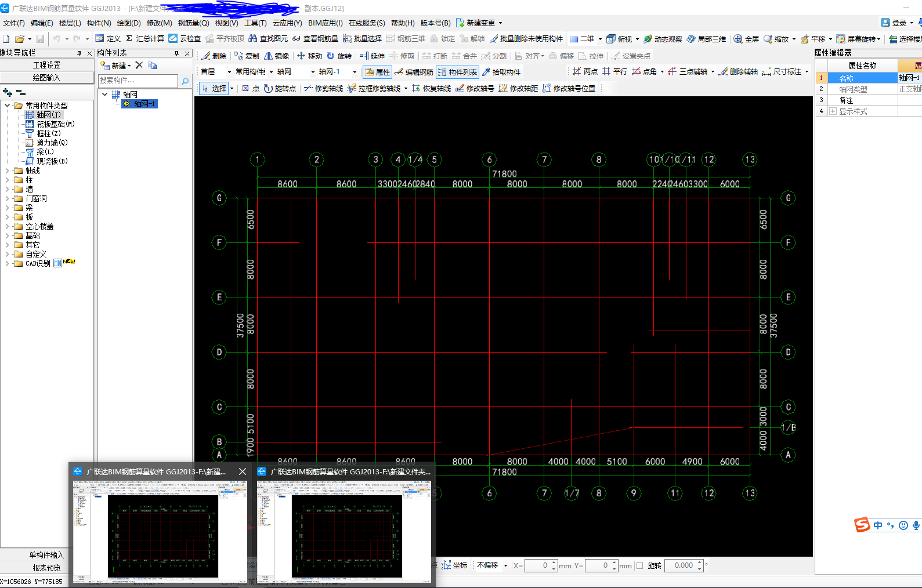This screenshot has height=588, width=922.
Task: Open the 不偏移 offset mode dropdown
Action: coord(505,566)
